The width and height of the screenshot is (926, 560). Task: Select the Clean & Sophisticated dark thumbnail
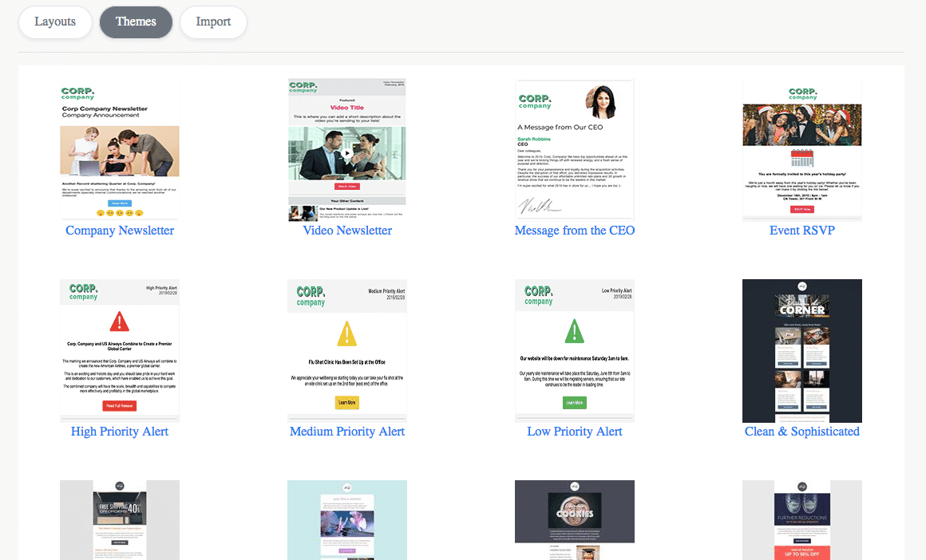tap(801, 350)
